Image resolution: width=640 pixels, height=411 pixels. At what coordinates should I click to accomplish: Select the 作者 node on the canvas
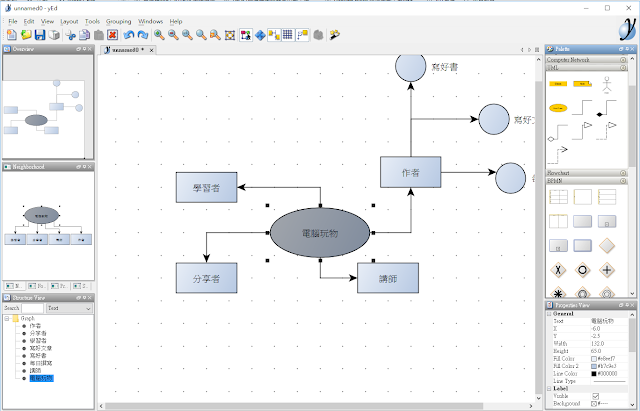coord(410,172)
